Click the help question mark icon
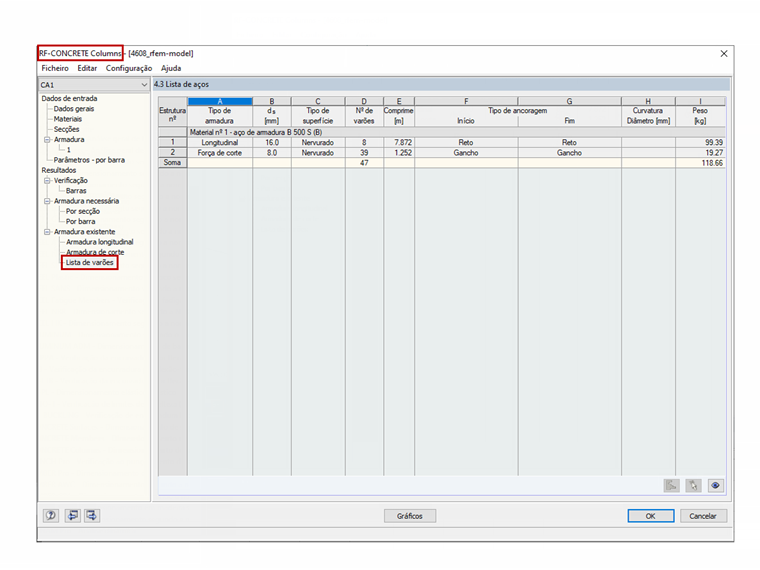This screenshot has height=570, width=760. (x=51, y=516)
